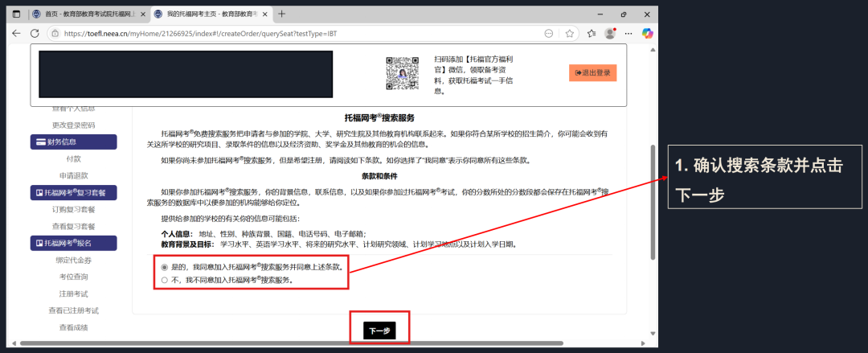Click the WeChat QR code image
Viewport: 868px width, 353px height.
(x=402, y=72)
